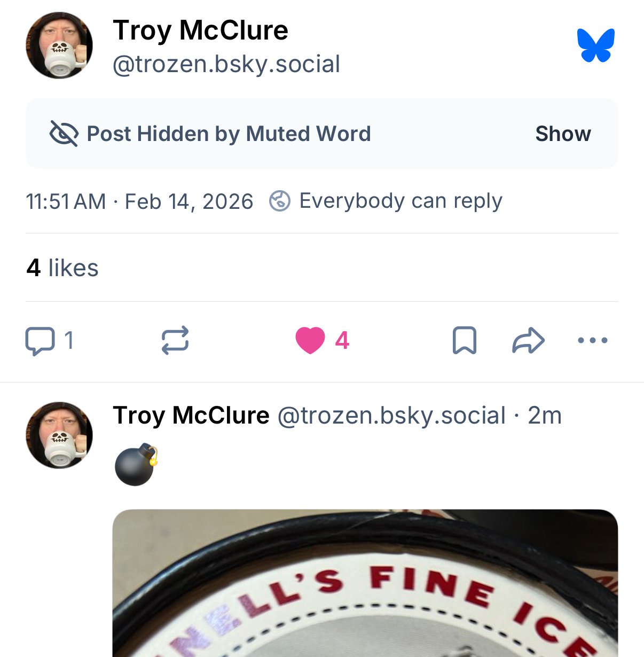Click the crossed-out eye hidden icon
Screen dimensions: 644x657
tap(64, 134)
